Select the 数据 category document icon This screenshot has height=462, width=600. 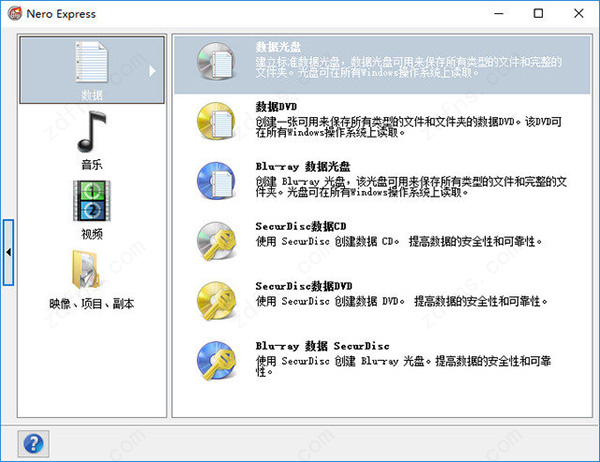[91, 62]
